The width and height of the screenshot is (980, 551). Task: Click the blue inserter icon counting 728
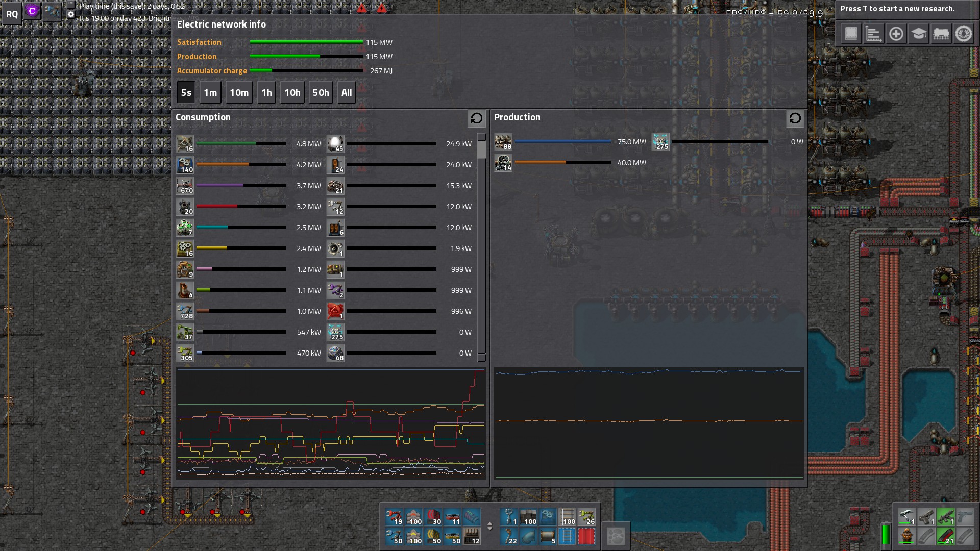point(185,311)
